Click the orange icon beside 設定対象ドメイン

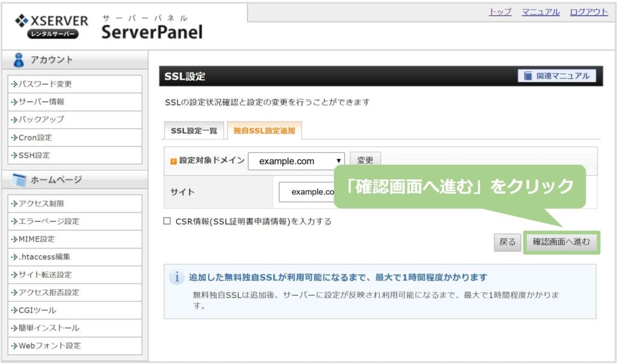173,161
